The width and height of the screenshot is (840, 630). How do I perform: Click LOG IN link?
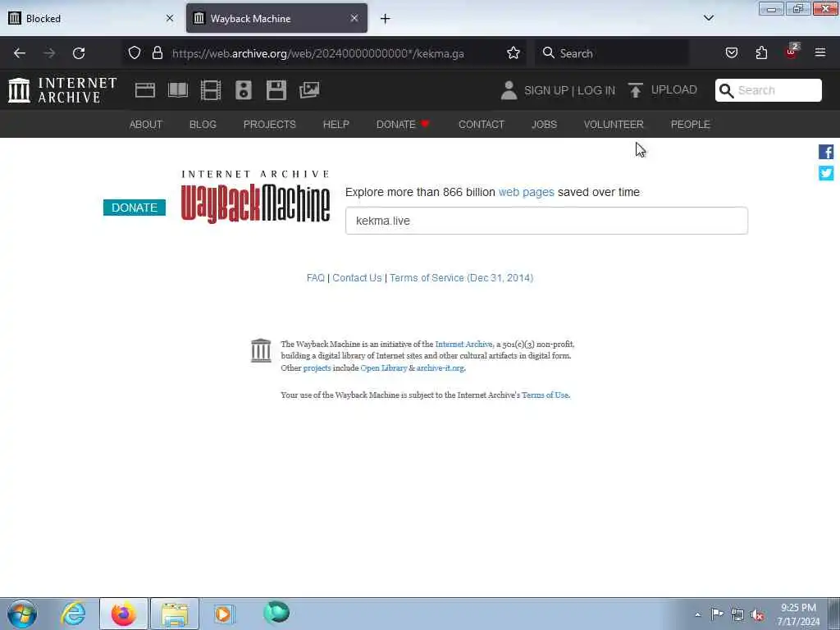point(596,90)
